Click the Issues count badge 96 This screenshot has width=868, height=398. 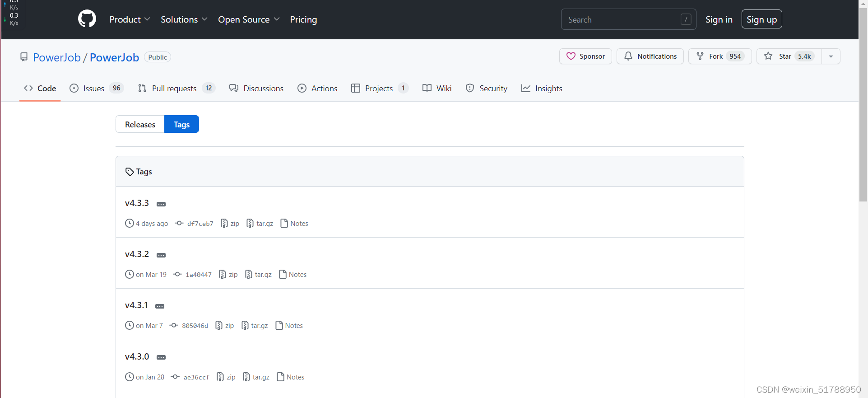116,88
